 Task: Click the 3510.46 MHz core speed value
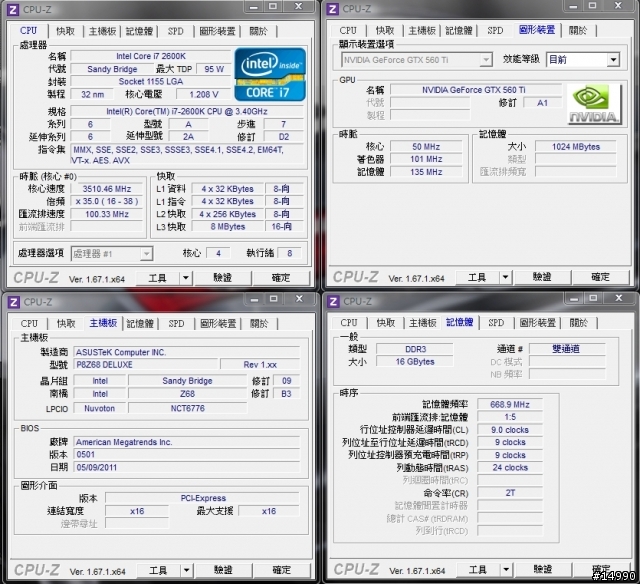coord(107,189)
